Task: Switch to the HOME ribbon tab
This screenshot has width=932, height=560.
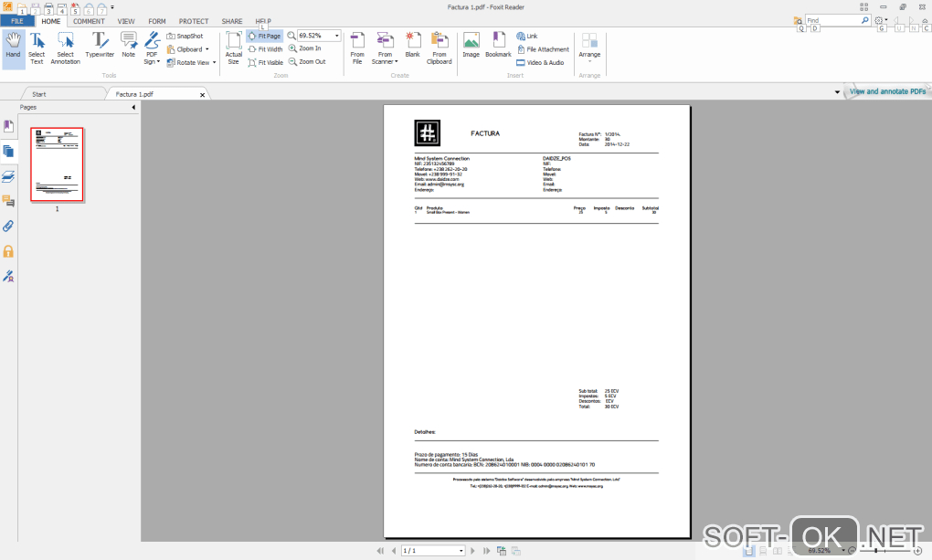Action: pos(51,21)
